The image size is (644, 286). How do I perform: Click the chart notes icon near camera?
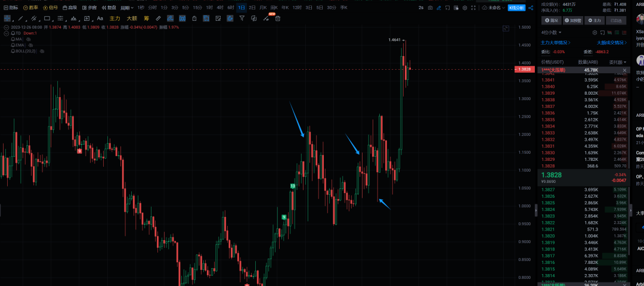[448, 8]
